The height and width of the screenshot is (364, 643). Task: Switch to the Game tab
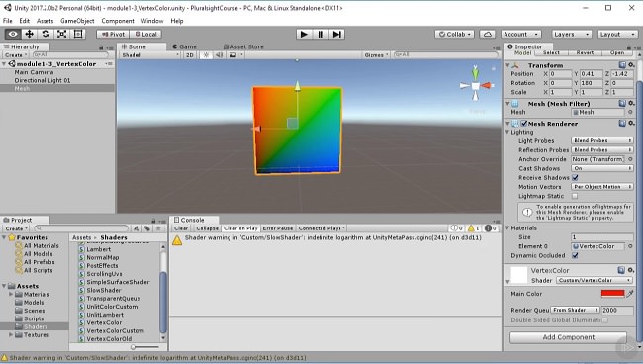pyautogui.click(x=185, y=46)
